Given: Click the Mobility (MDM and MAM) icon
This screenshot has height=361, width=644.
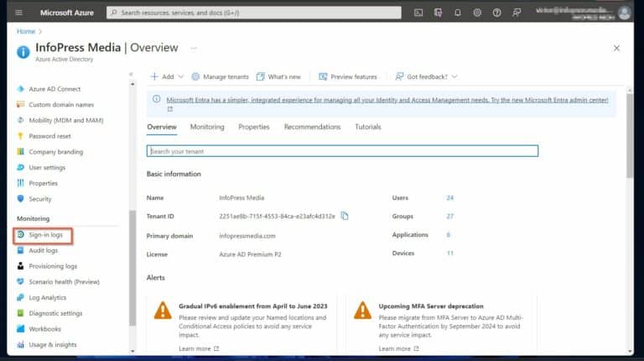Looking at the screenshot, I should [20, 120].
